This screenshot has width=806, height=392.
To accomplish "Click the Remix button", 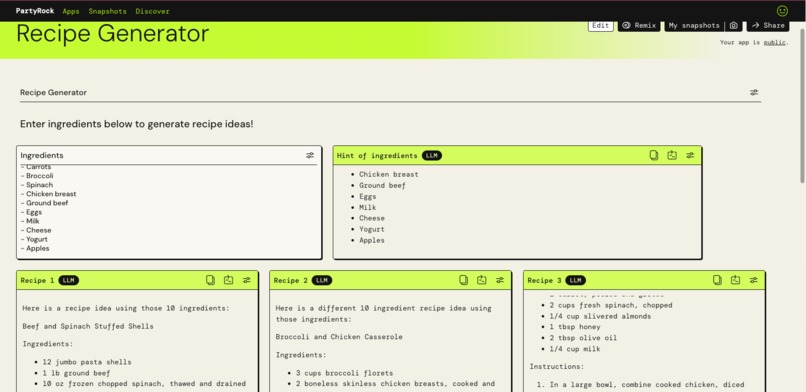I will (x=639, y=26).
